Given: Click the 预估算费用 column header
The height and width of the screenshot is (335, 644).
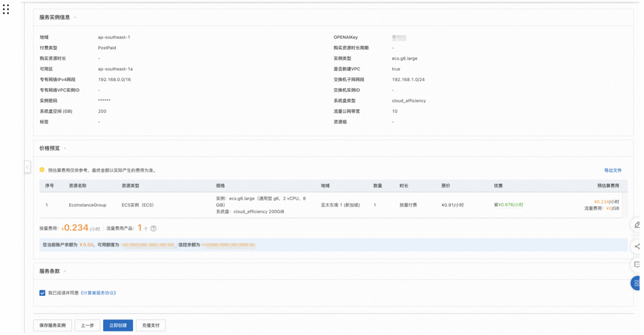Looking at the screenshot, I should pos(608,186).
